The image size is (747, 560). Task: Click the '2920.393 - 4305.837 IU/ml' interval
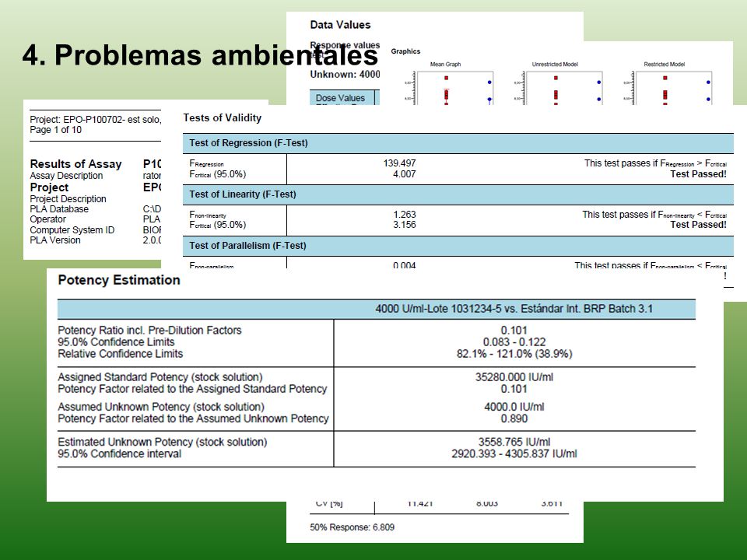(514, 453)
